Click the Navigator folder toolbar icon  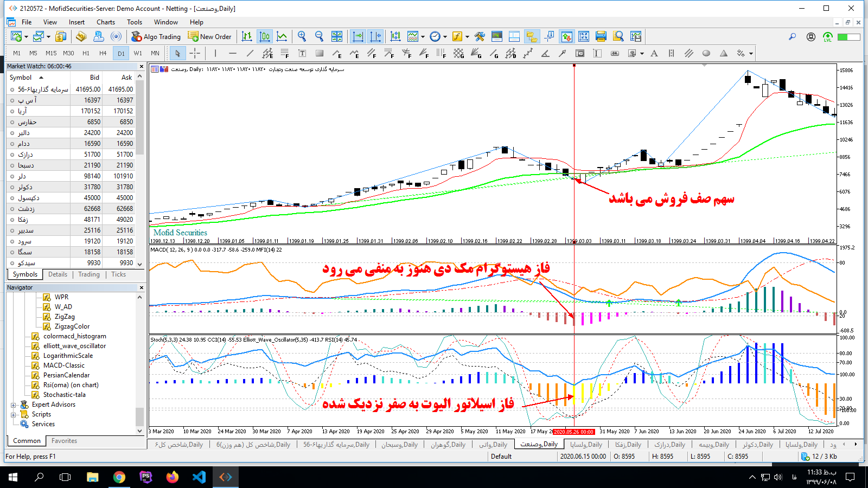click(x=532, y=37)
